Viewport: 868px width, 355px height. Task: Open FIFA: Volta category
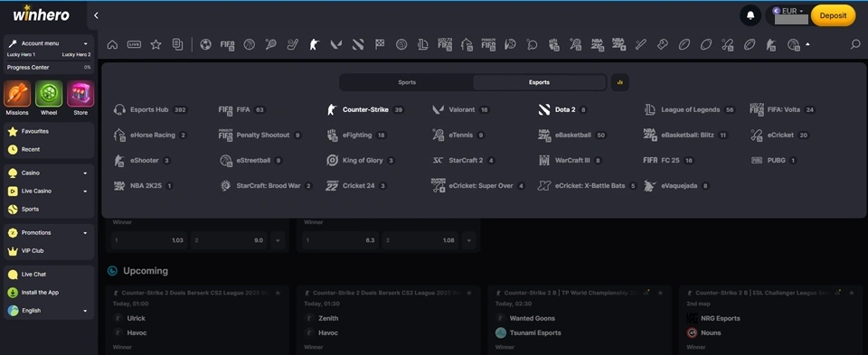pos(783,110)
